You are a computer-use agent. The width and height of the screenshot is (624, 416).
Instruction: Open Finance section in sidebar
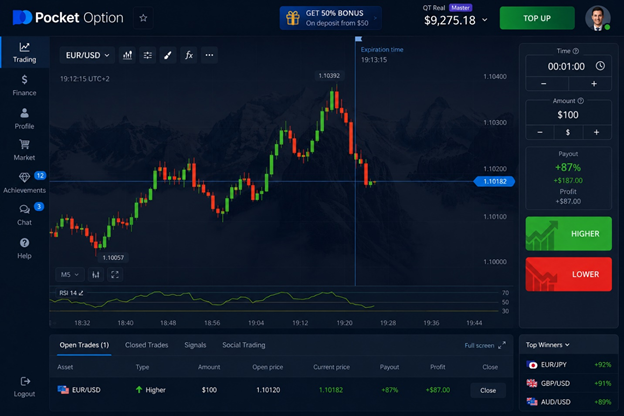click(24, 85)
